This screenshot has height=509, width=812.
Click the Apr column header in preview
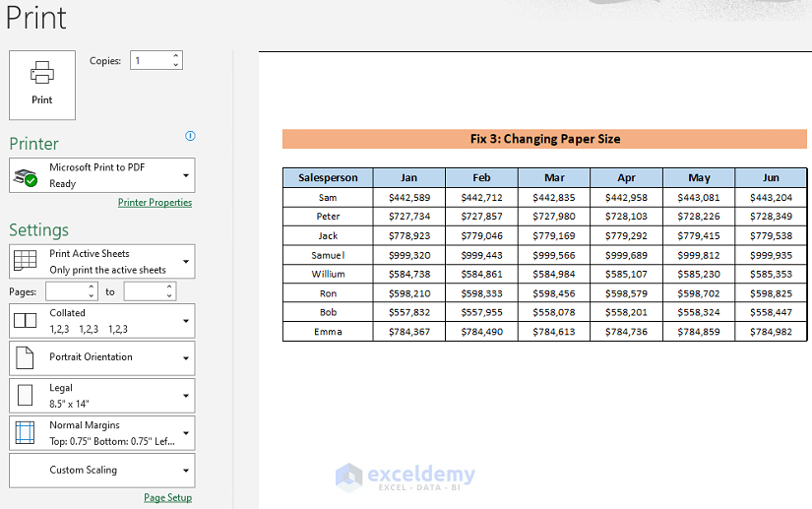tap(627, 177)
